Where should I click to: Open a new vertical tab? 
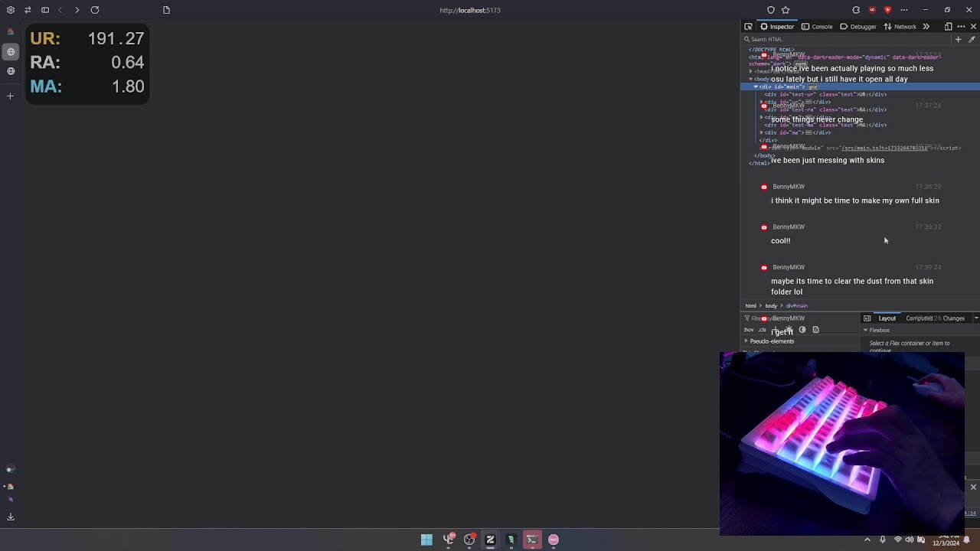tap(11, 96)
